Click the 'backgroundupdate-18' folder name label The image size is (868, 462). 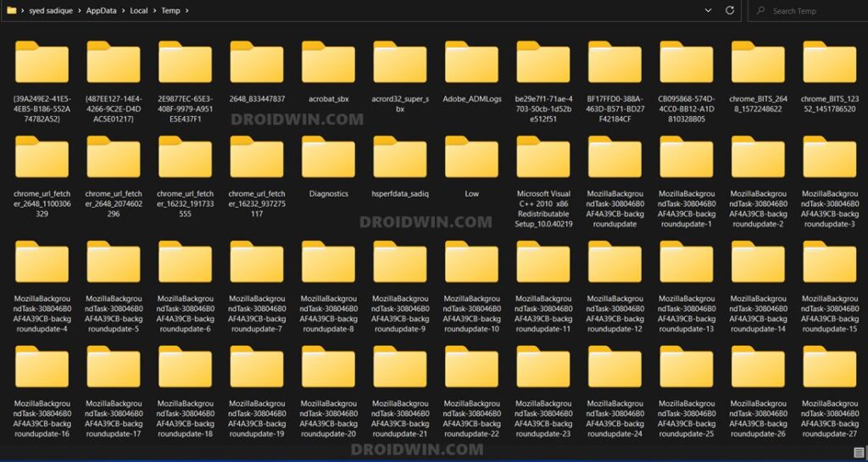coord(186,419)
